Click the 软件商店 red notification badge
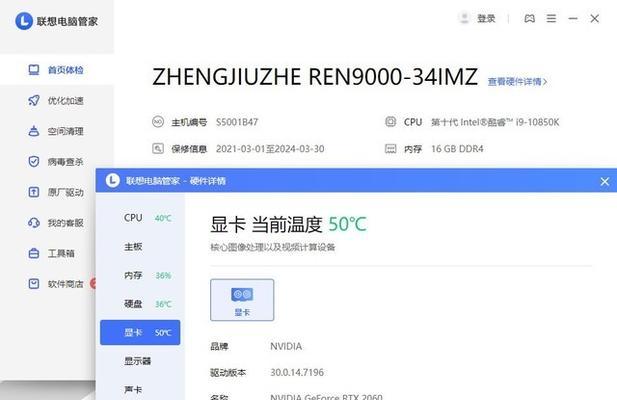This screenshot has height=400, width=617. click(x=93, y=283)
